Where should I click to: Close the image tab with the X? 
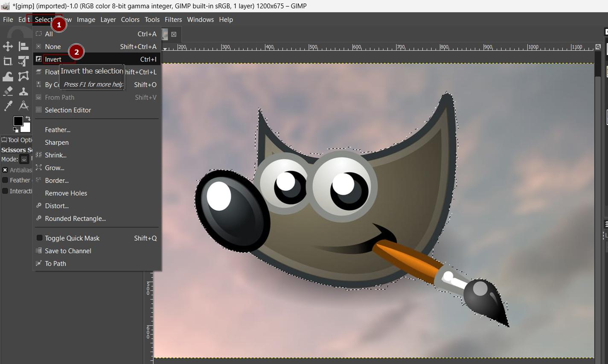(x=174, y=35)
